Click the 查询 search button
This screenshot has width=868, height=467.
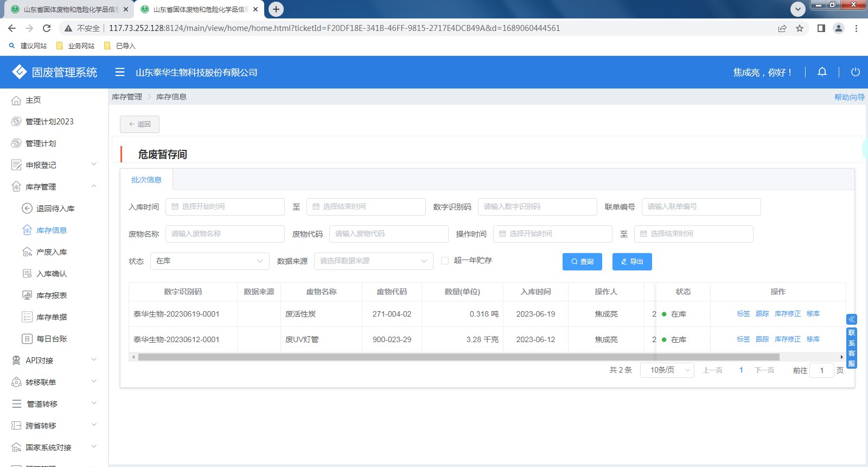coord(582,262)
